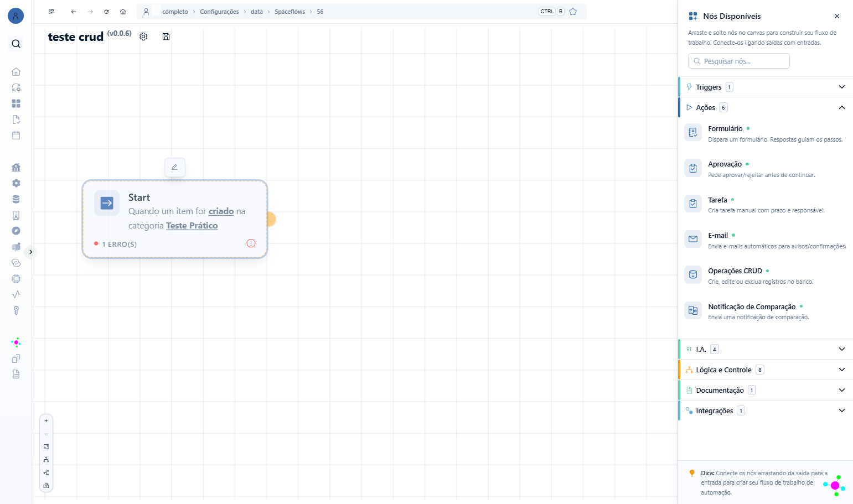Select the Notificação de Comparação node

click(766, 311)
